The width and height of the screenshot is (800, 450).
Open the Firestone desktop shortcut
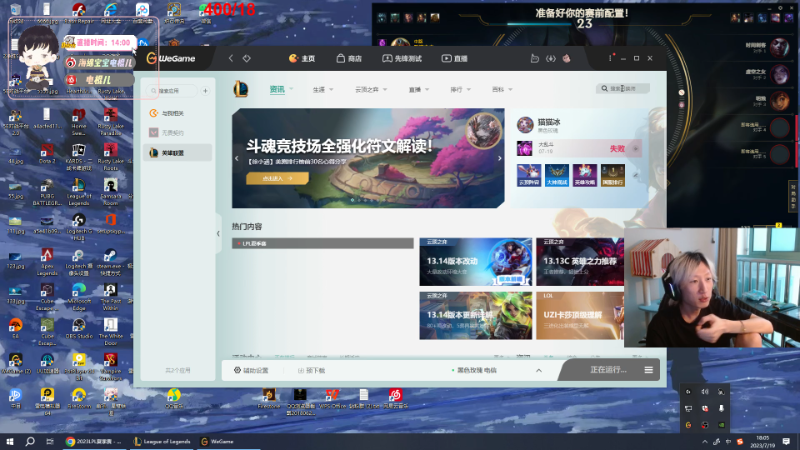click(x=268, y=398)
